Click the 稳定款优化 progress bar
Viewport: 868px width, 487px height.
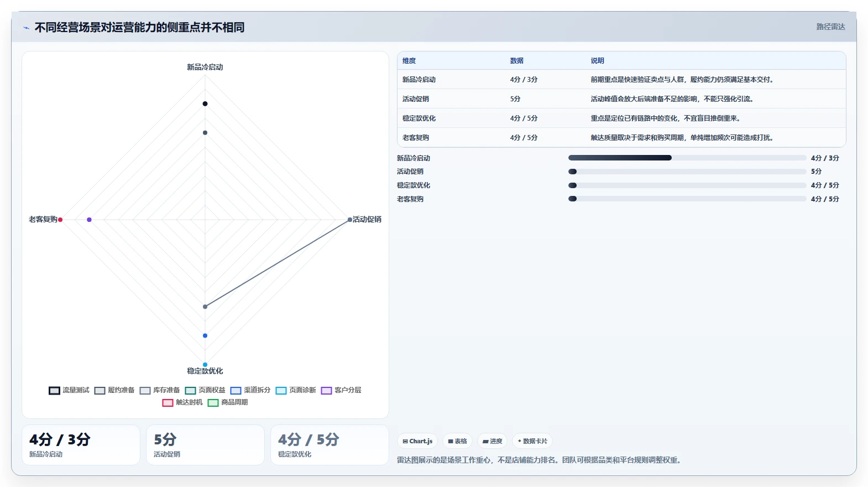tap(687, 185)
